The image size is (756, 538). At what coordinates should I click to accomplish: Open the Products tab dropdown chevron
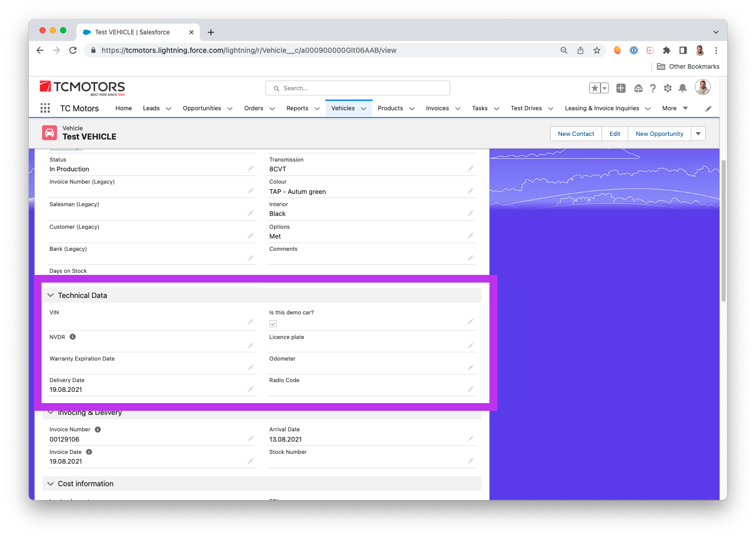click(412, 109)
